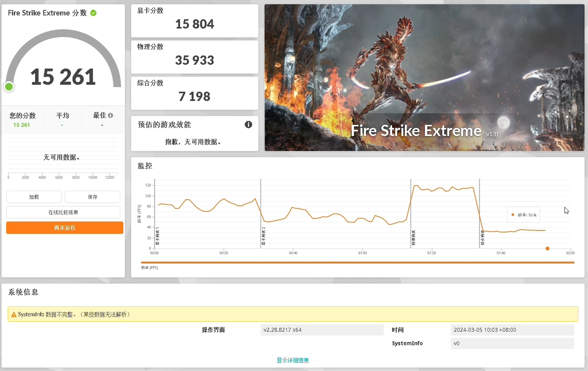Select the SystemInfo field showing v0

pos(512,343)
